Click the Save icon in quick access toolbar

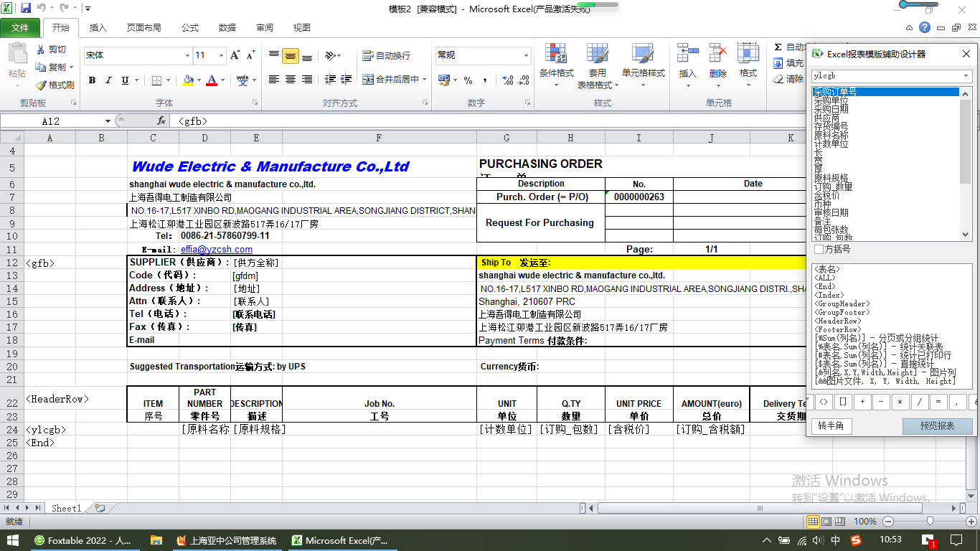click(26, 9)
